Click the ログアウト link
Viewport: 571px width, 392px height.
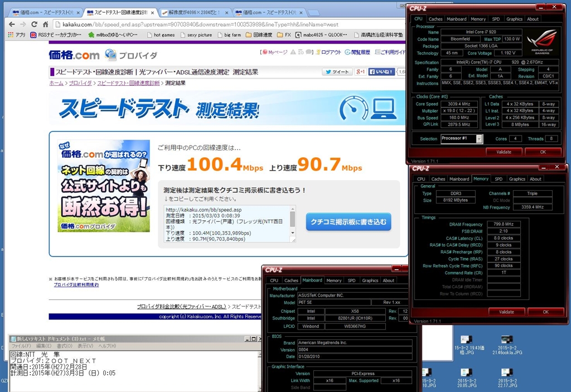329,52
